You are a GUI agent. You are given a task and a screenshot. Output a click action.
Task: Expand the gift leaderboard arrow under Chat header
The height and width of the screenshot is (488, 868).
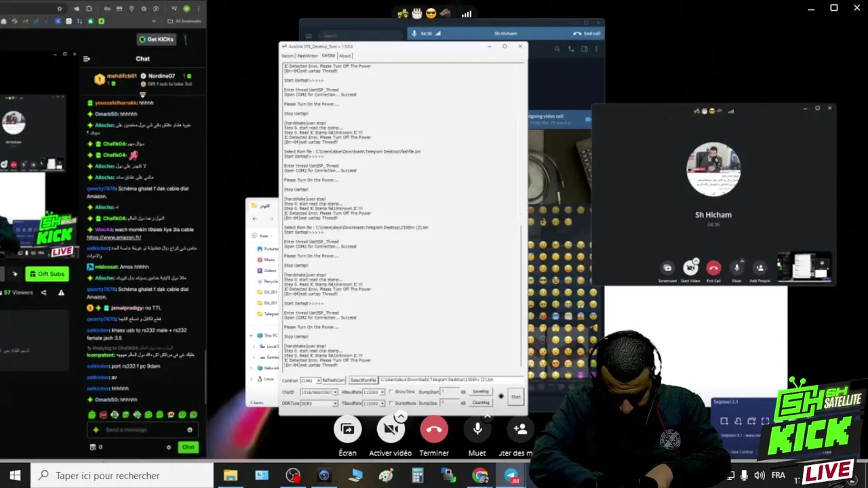142,95
